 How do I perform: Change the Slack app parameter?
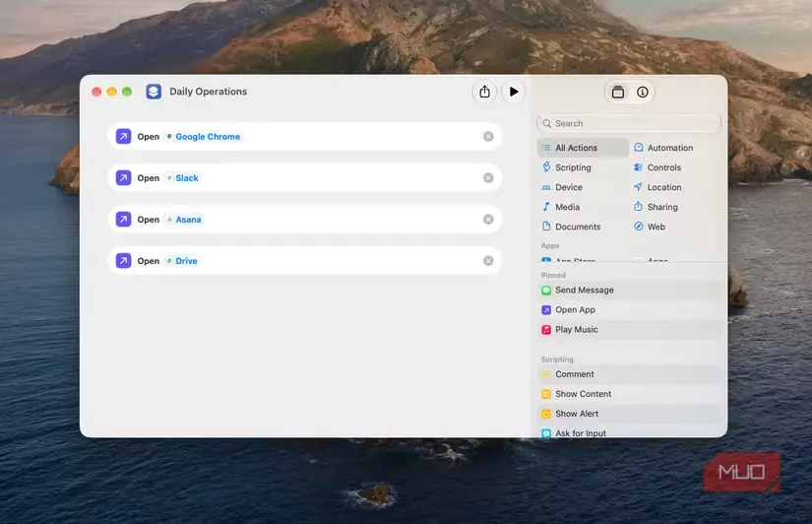tap(183, 177)
